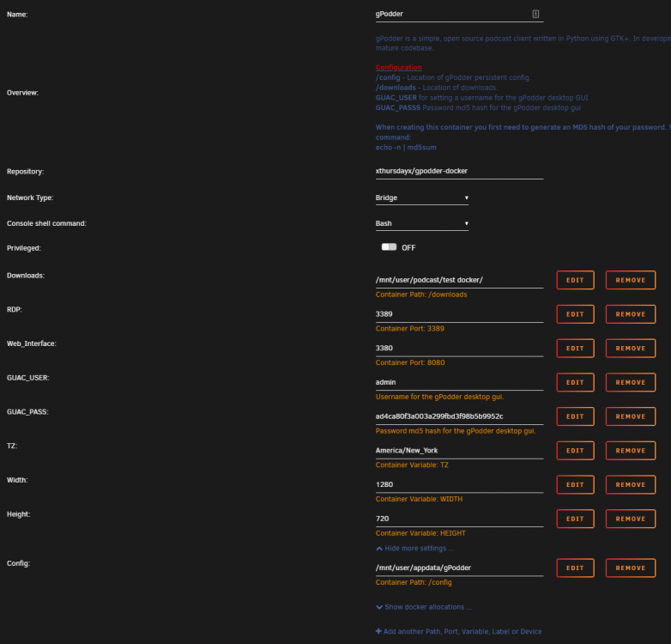Image resolution: width=671 pixels, height=644 pixels.
Task: Click the 'echo -n | md5sum' command text
Action: [x=406, y=148]
